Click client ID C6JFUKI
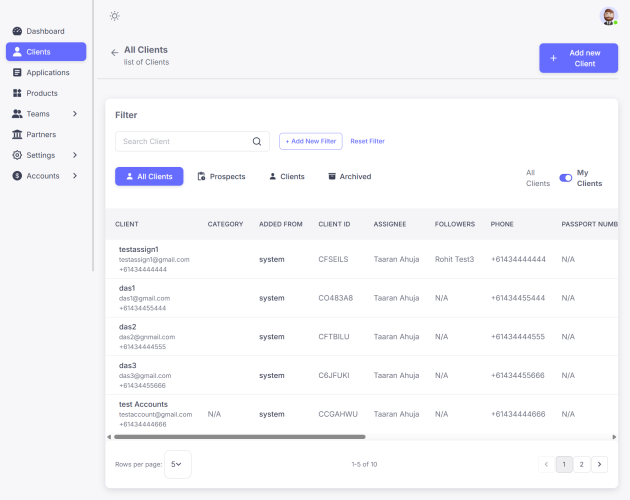The width and height of the screenshot is (630, 500). click(x=333, y=375)
